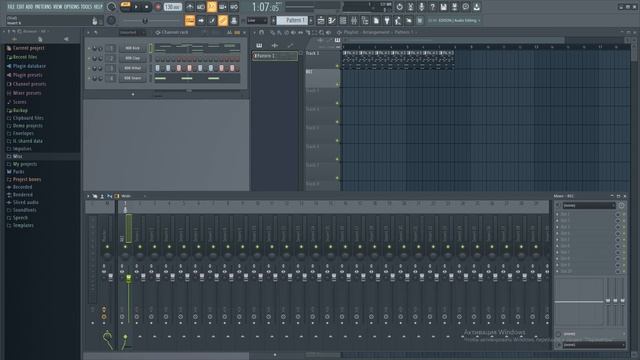Screen dimensions: 640x360
Task: Click the mixer view icon
Action: pos(354,20)
